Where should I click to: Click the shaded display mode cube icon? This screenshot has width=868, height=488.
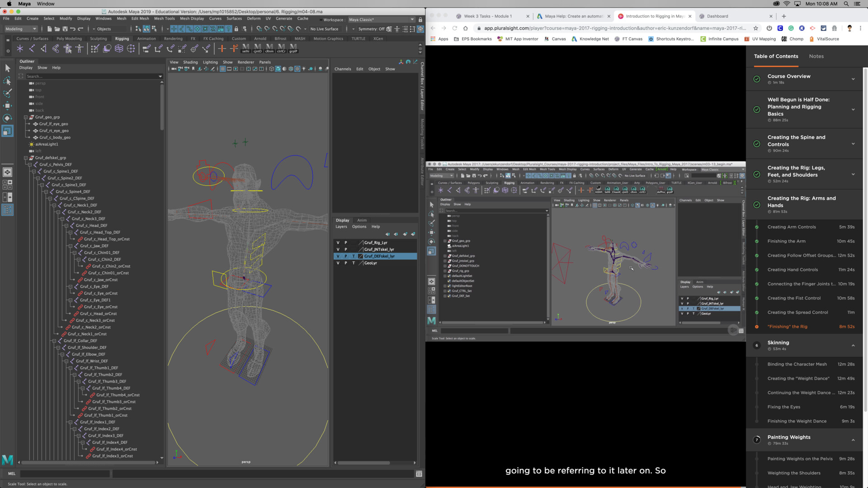pos(278,69)
